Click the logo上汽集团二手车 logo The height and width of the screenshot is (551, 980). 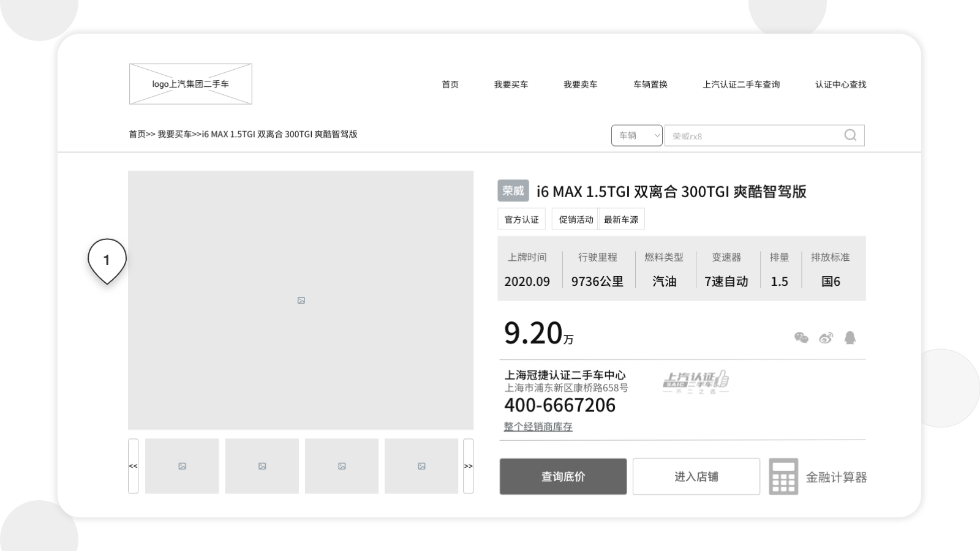[190, 84]
